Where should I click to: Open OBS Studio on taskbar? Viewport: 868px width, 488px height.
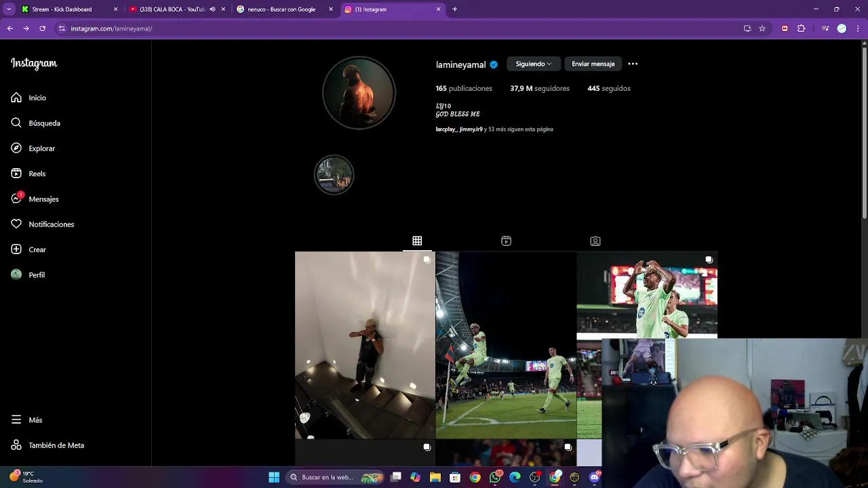point(535,477)
